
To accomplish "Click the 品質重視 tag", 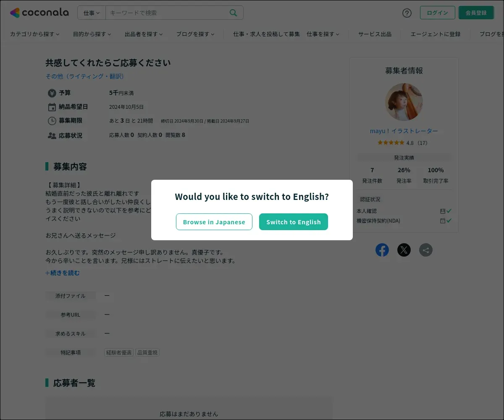I will [x=147, y=352].
